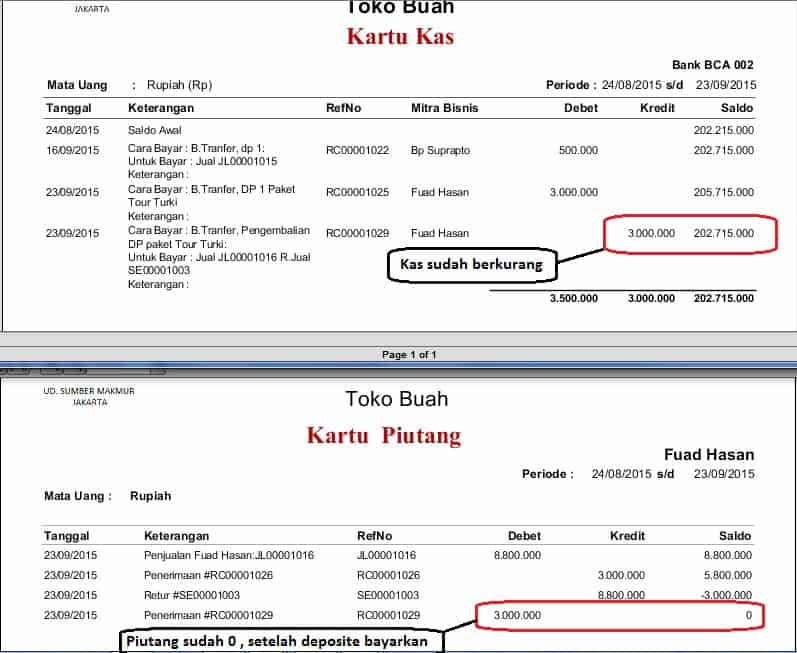Click the 8.800.000 debet amount
The height and width of the screenshot is (653, 797).
tap(517, 555)
